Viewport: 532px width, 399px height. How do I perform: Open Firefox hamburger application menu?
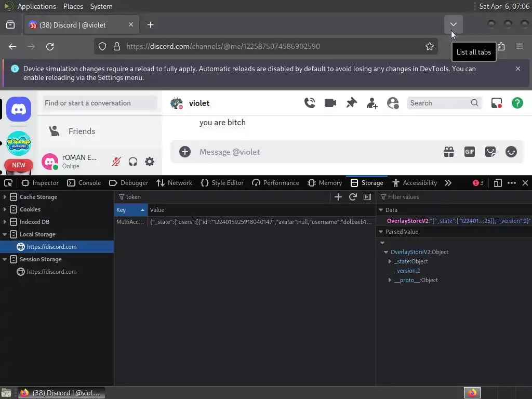pos(519,46)
